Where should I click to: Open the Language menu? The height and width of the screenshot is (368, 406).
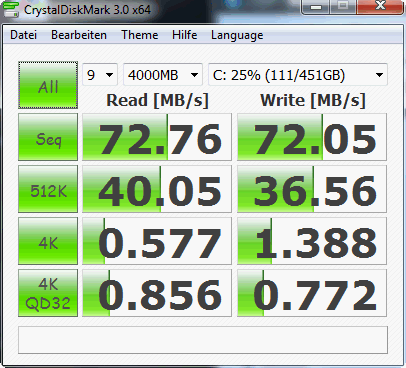(237, 35)
